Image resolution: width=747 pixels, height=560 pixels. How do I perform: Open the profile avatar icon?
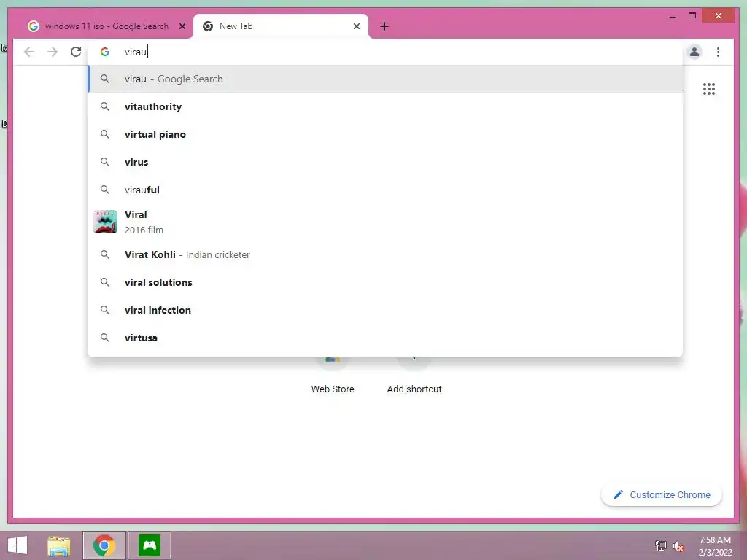(x=694, y=52)
